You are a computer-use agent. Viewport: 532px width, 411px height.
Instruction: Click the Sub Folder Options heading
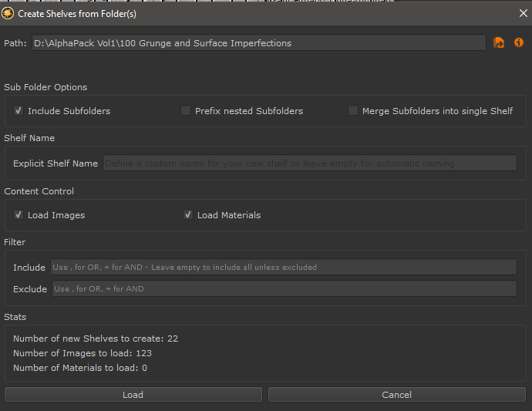pyautogui.click(x=45, y=87)
